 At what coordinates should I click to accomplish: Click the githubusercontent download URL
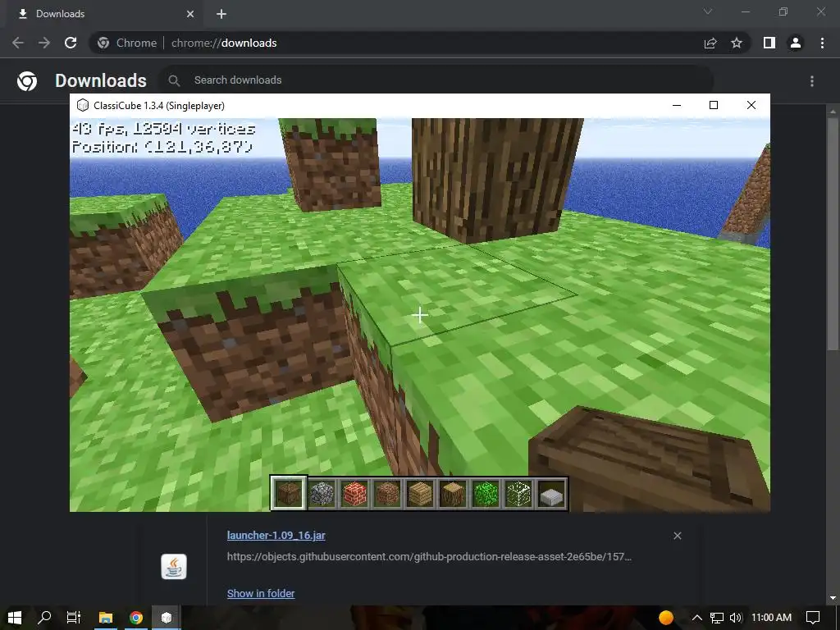[x=429, y=557]
